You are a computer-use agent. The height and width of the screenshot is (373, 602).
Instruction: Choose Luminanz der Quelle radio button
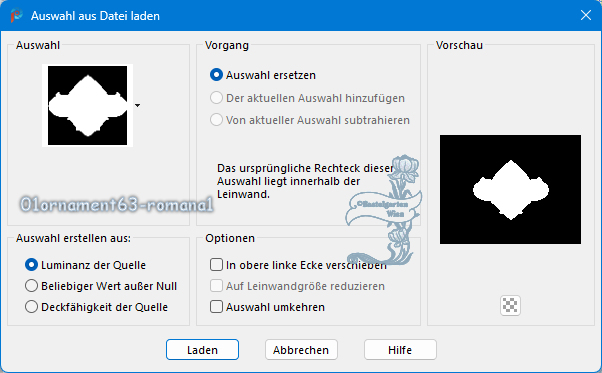(x=31, y=265)
